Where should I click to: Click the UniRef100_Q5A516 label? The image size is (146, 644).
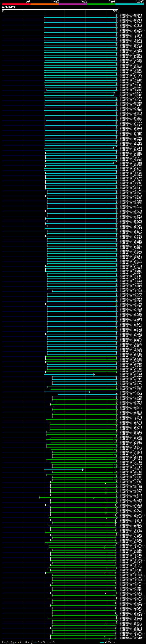(x=131, y=321)
